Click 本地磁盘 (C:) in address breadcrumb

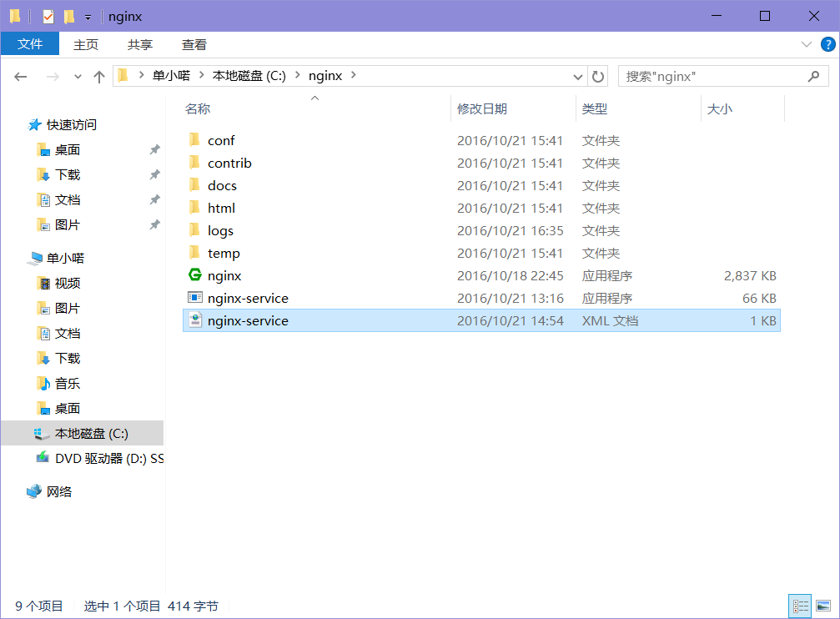pos(249,76)
